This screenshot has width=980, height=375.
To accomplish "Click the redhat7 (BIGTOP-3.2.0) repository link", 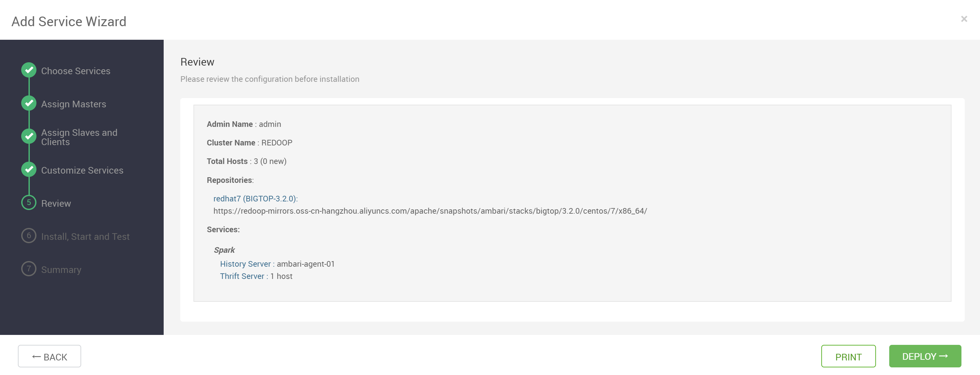I will click(255, 198).
